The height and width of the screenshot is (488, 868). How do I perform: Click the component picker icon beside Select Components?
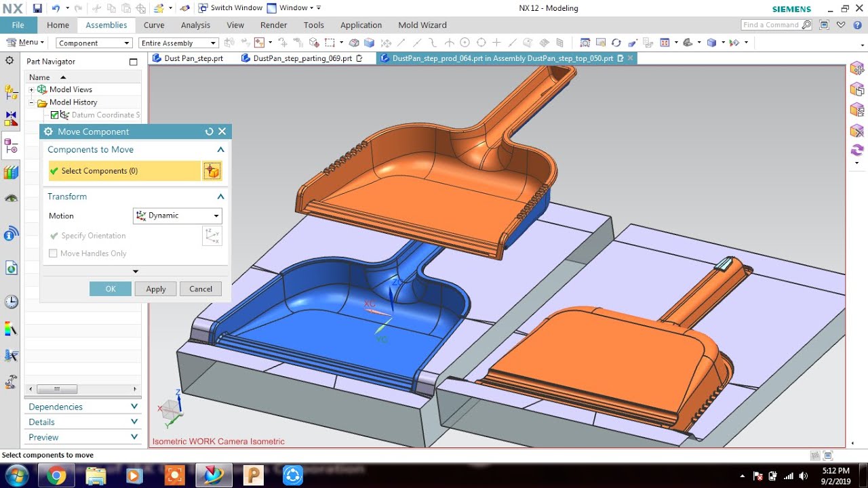pos(212,171)
